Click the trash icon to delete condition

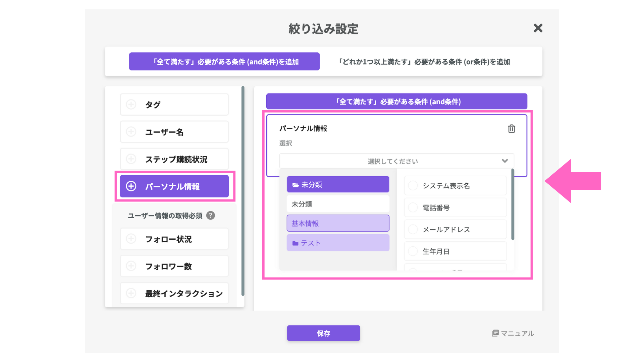point(511,129)
